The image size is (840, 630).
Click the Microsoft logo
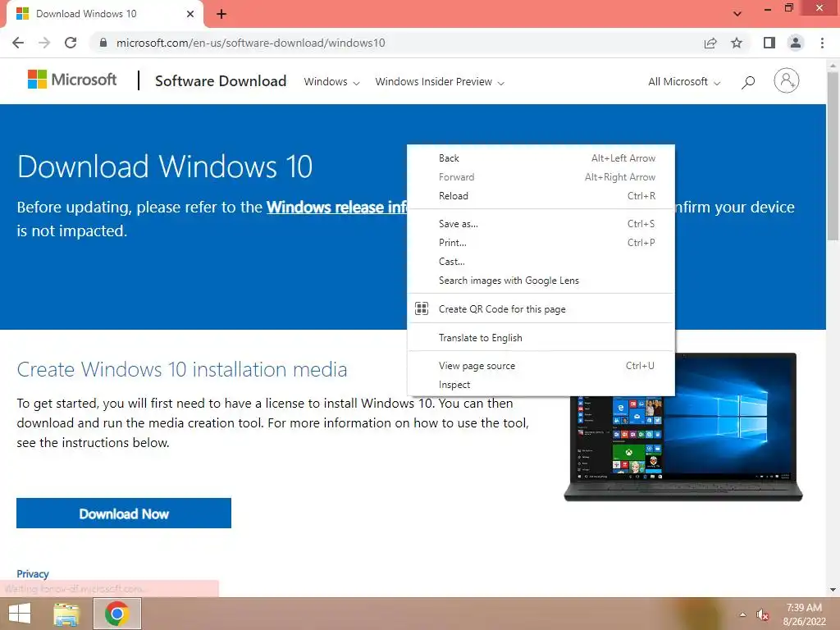(72, 80)
